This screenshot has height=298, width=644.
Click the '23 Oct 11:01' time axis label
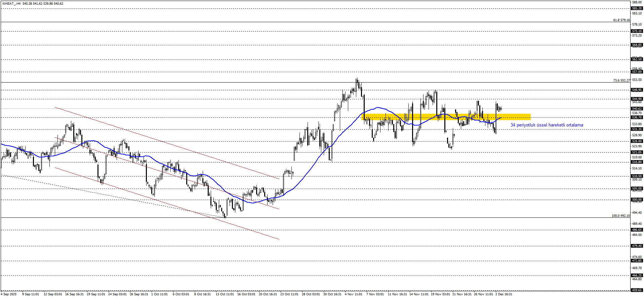(x=289, y=294)
